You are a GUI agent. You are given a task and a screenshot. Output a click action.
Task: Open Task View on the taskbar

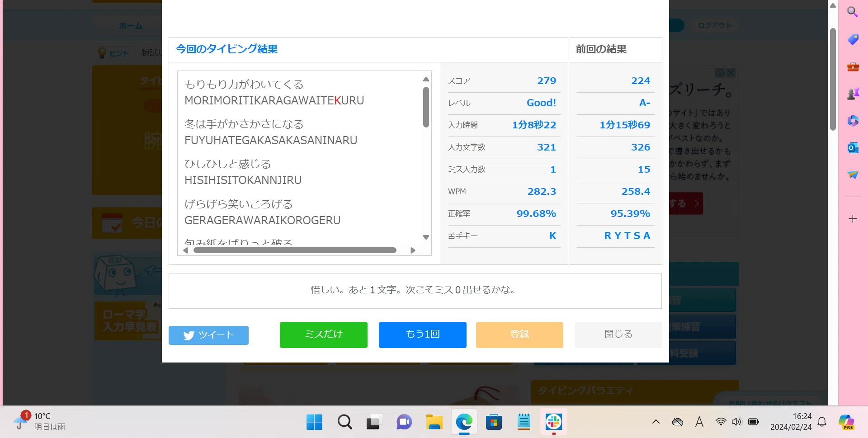pos(374,422)
